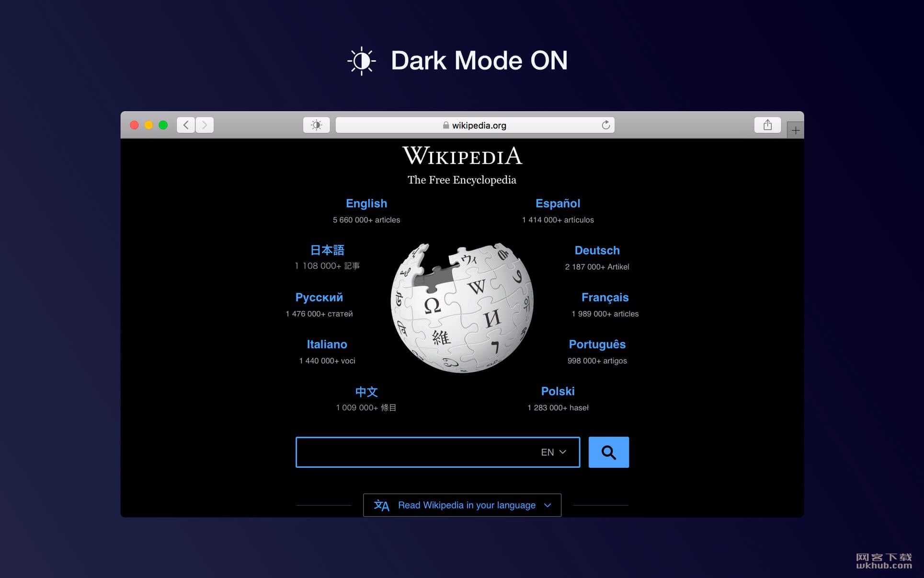Click the wikipedia.org address bar
This screenshot has height=578, width=924.
point(475,125)
